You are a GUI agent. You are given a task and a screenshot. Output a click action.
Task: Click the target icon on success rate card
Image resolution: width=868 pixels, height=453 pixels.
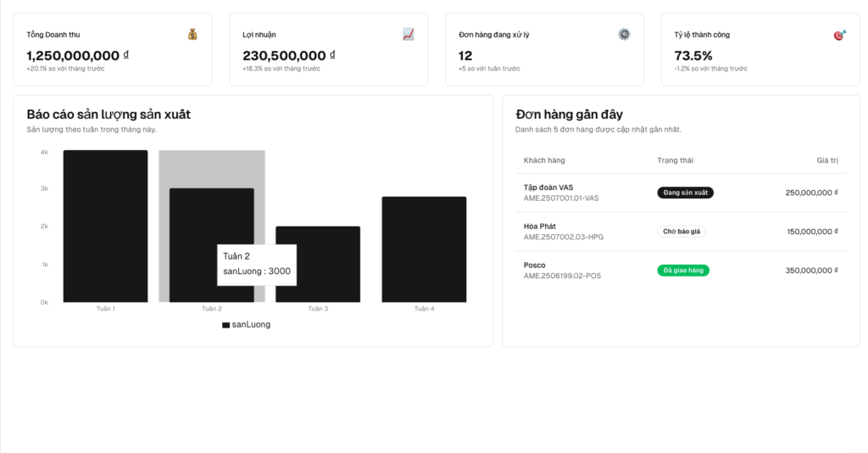point(840,35)
